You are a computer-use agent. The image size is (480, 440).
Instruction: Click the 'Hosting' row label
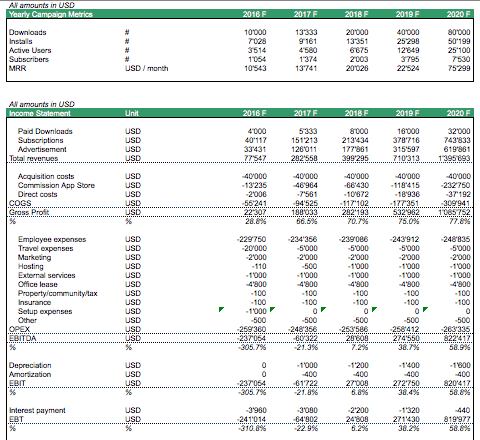[x=31, y=266]
